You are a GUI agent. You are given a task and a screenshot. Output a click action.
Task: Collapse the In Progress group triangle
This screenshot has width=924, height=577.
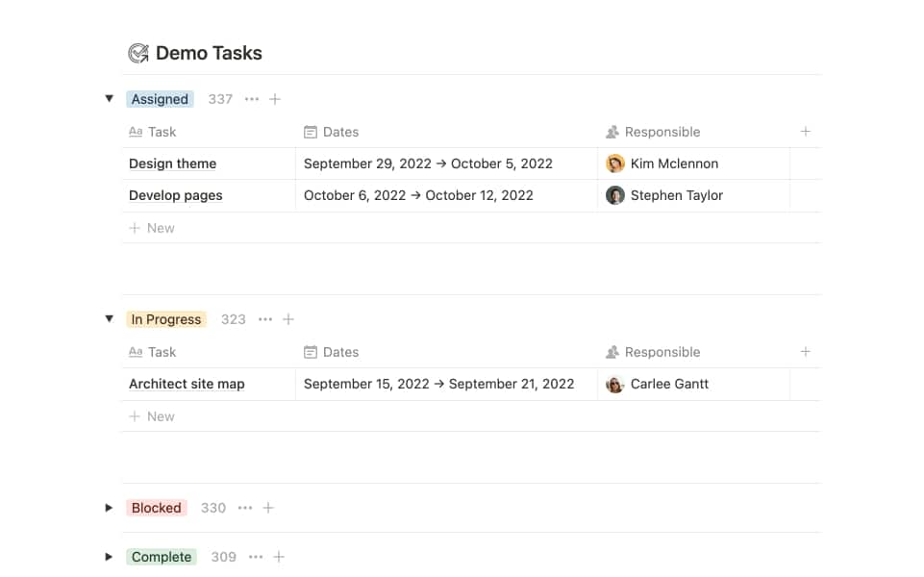pyautogui.click(x=109, y=319)
